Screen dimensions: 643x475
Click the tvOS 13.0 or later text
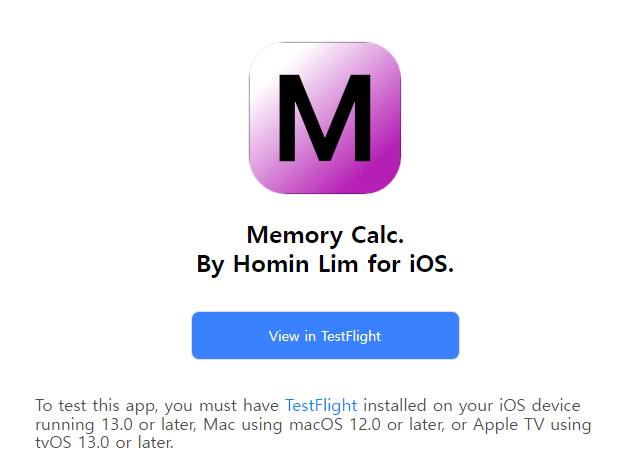pos(104,443)
